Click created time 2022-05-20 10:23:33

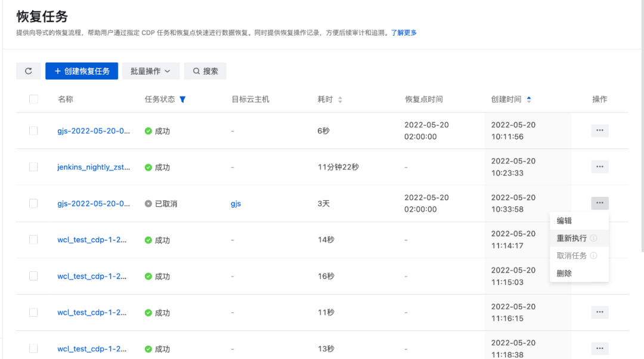click(x=513, y=167)
